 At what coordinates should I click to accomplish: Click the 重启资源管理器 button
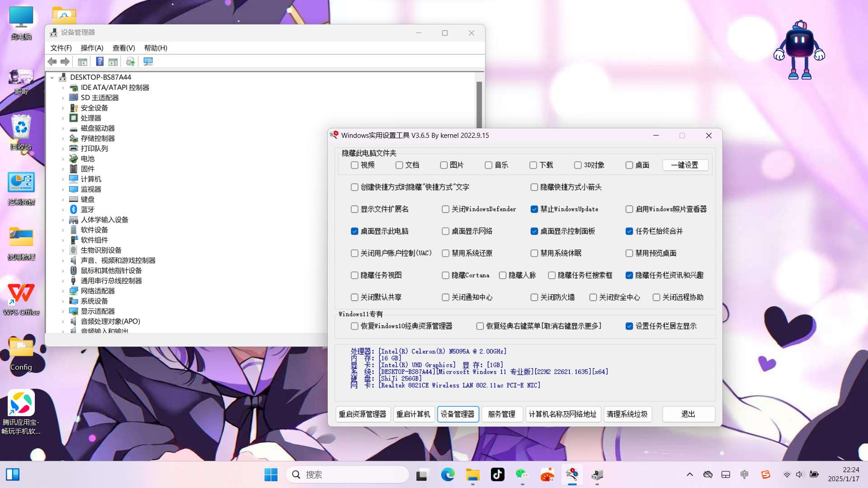363,414
